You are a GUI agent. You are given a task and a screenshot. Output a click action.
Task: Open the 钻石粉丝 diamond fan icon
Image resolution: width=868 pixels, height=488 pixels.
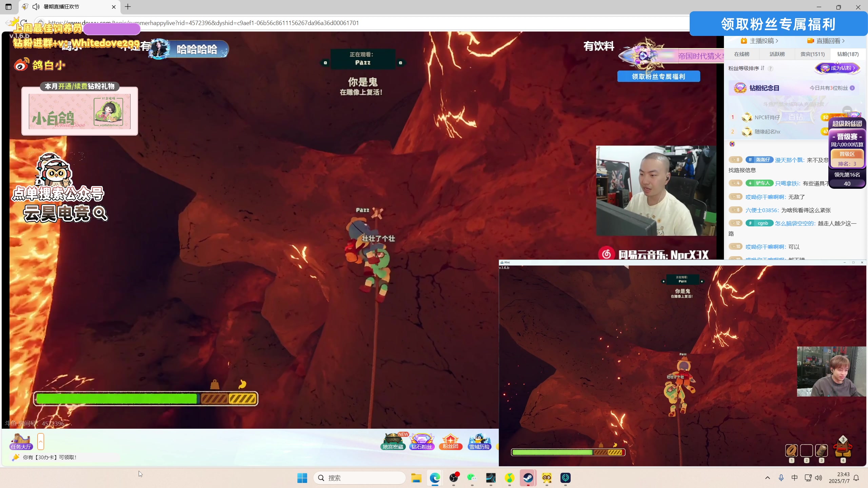[x=422, y=441]
